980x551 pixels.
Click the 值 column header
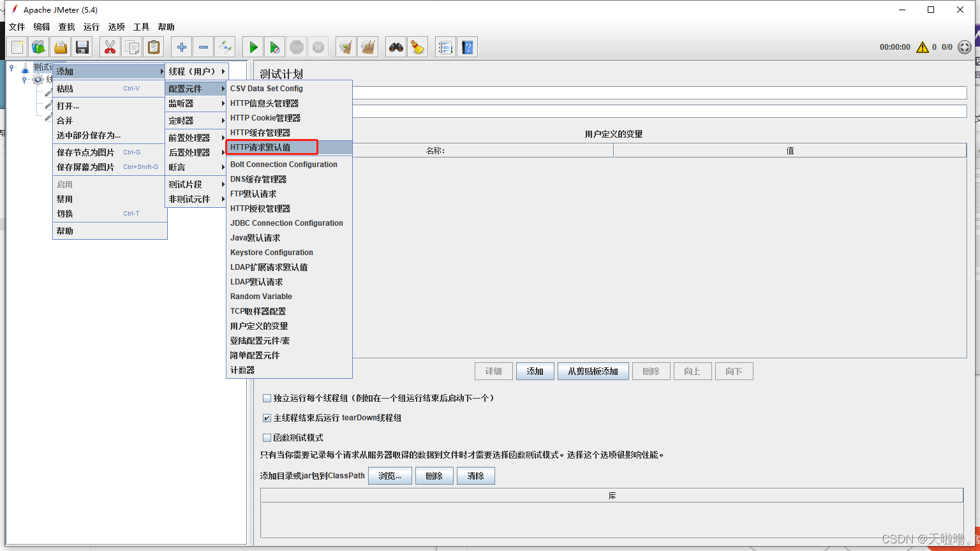point(790,151)
